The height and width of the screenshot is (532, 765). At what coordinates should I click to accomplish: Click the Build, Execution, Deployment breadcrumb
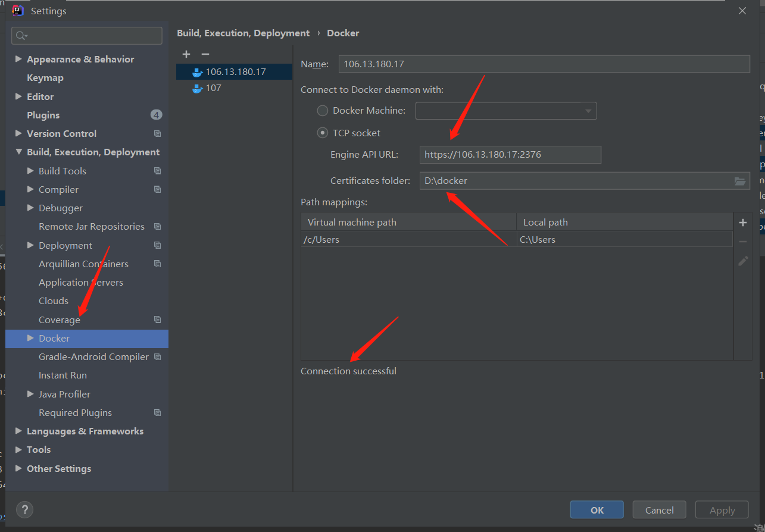point(243,33)
